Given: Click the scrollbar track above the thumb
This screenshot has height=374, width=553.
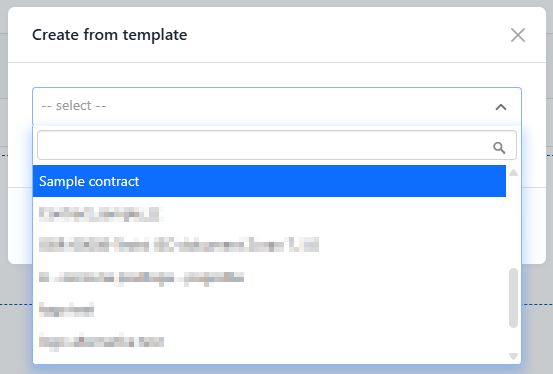Looking at the screenshot, I should [x=514, y=222].
